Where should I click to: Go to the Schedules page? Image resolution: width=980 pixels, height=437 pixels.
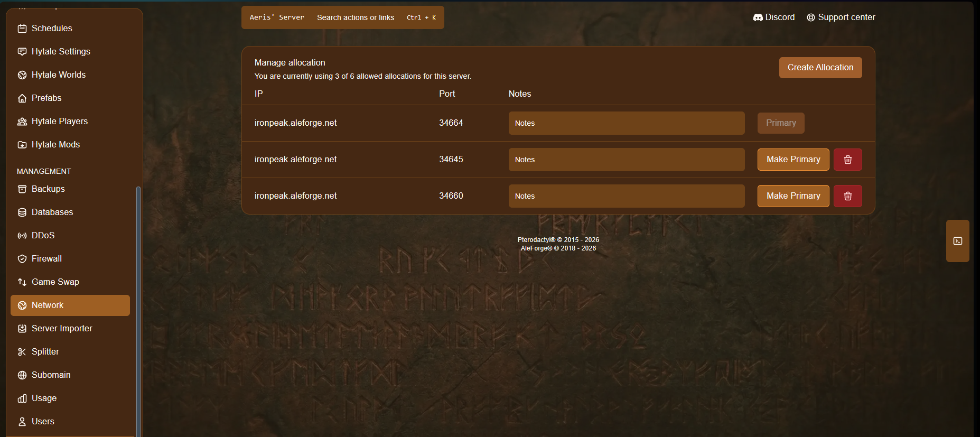point(70,29)
